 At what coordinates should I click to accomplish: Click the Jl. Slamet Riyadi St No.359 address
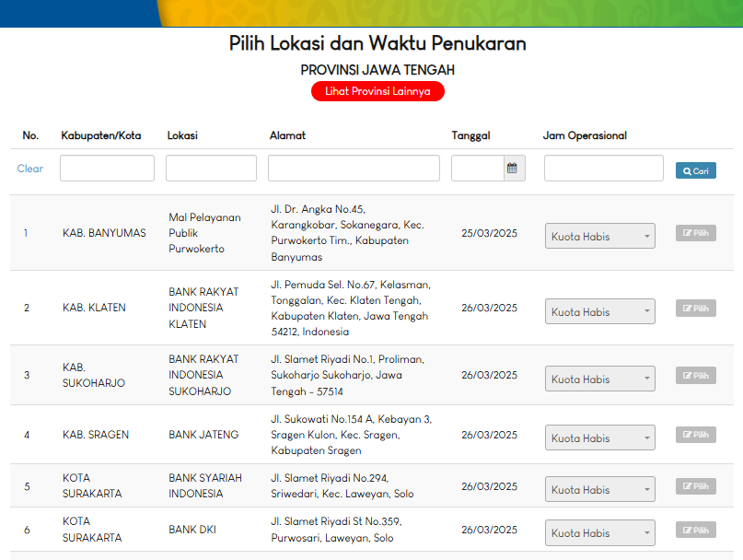pos(336,530)
